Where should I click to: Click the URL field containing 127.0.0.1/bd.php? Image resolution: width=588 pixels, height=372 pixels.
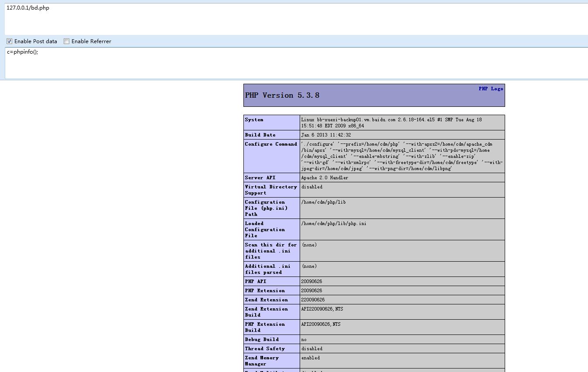pyautogui.click(x=296, y=19)
